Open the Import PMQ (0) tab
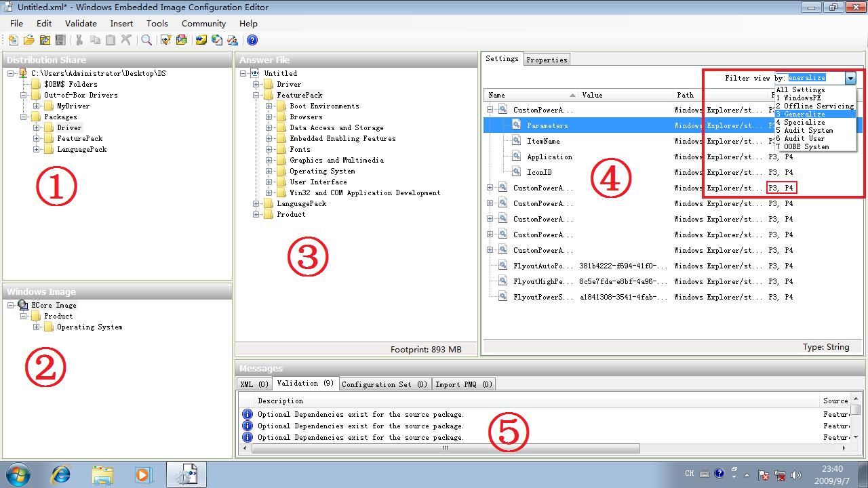 point(464,384)
